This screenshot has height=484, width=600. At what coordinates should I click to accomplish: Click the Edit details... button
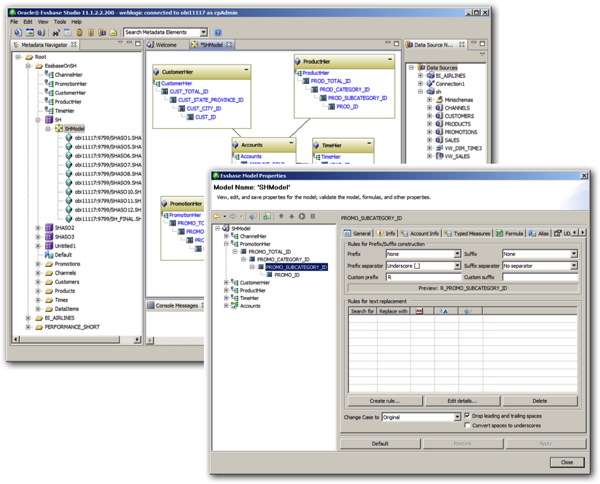[462, 401]
